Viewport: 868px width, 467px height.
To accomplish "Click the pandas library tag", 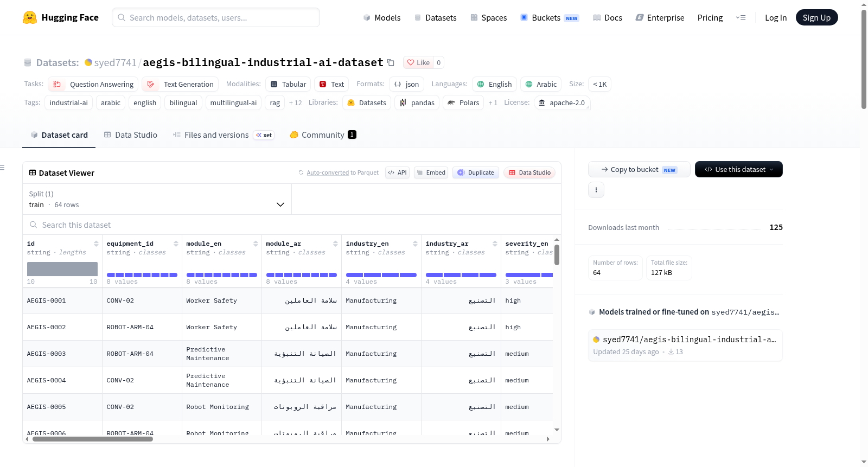I will point(417,103).
